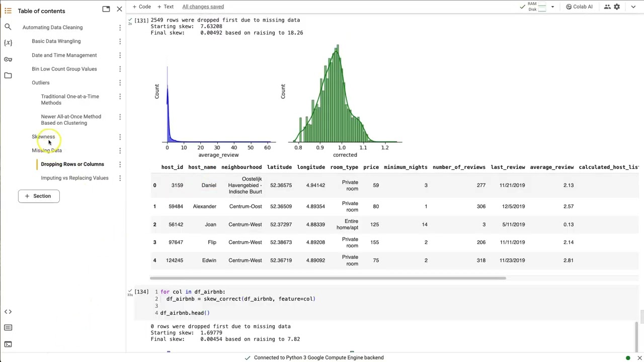Click the last_review '11/23/2019' cell

click(512, 260)
